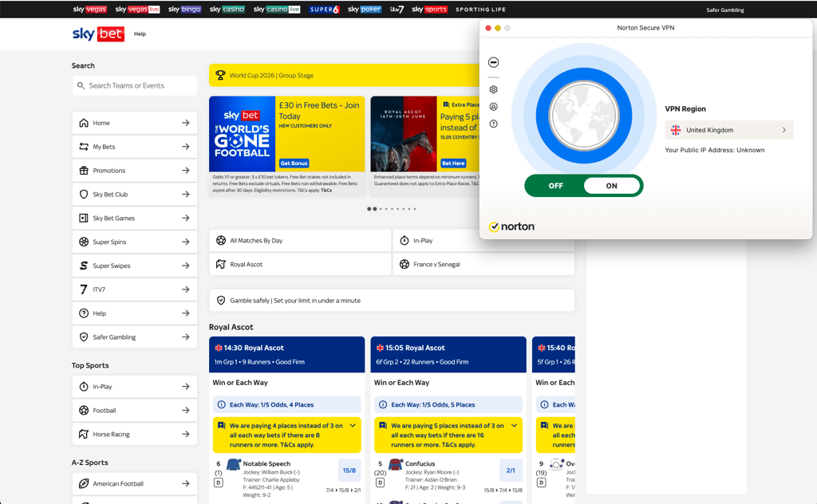This screenshot has width=817, height=504.
Task: Click the Norton logo in VPN window
Action: tap(511, 226)
